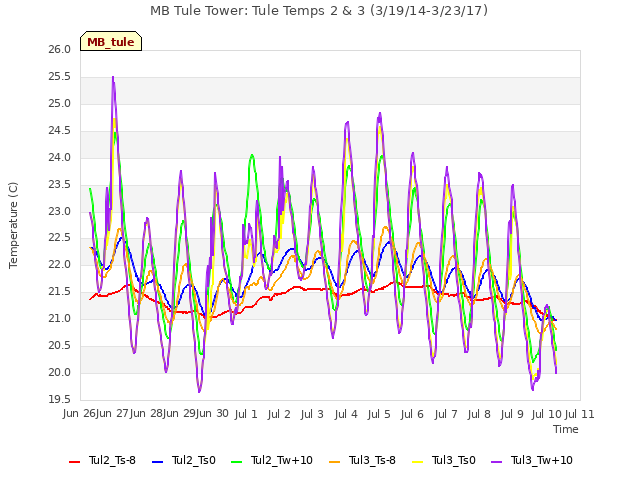Click the highest purple peak above 25.5
Screen dimensions: 640x480
click(x=113, y=77)
